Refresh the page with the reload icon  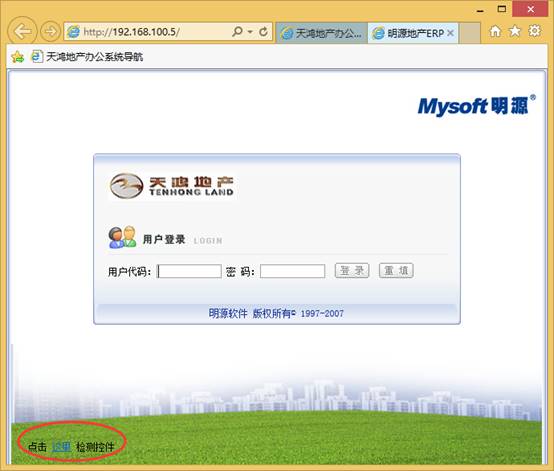263,32
